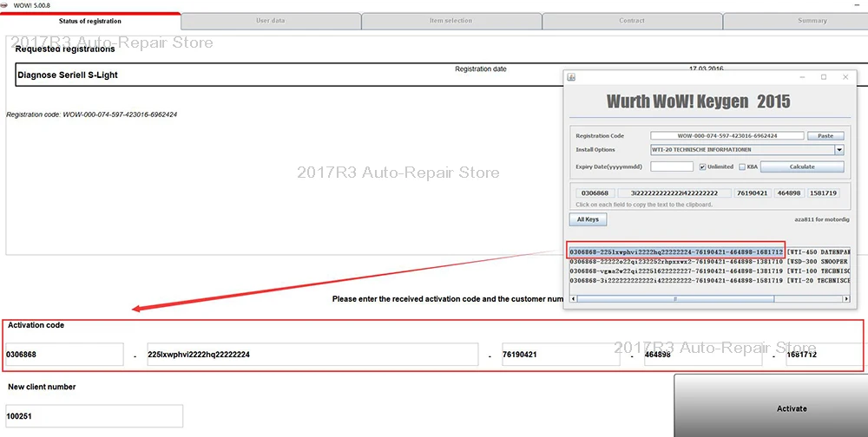Copy the 464898 key field in Keygen

click(789, 193)
